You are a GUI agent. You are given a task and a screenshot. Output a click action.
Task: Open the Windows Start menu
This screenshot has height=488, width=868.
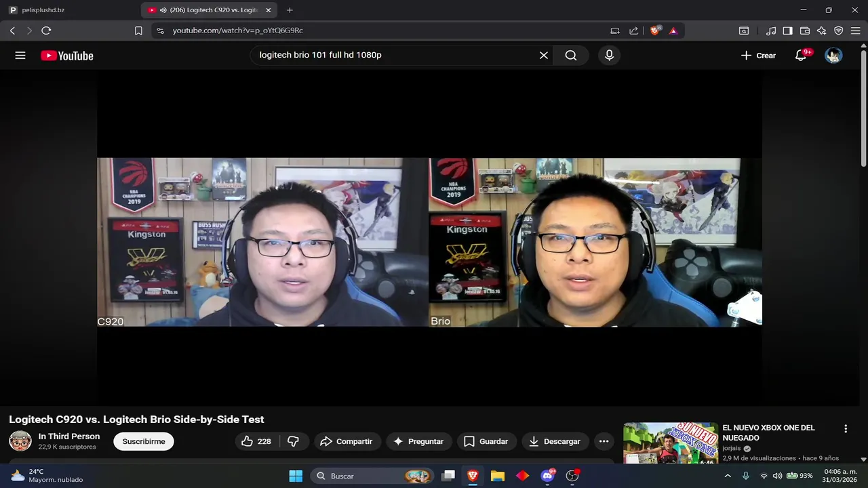296,476
